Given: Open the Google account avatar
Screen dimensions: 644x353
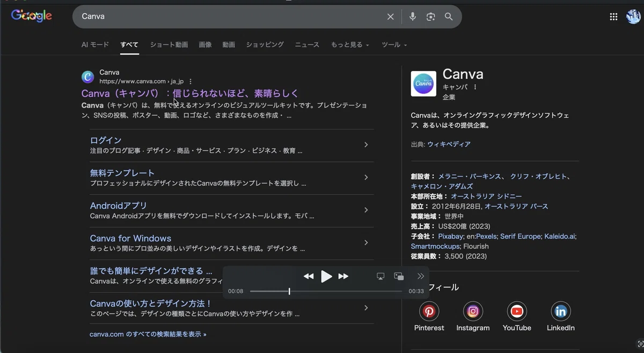Looking at the screenshot, I should pyautogui.click(x=634, y=16).
